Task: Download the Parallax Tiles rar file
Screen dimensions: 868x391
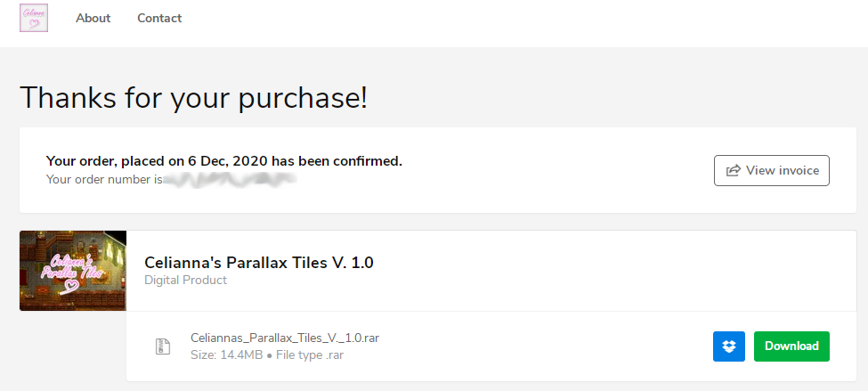Action: coord(791,346)
